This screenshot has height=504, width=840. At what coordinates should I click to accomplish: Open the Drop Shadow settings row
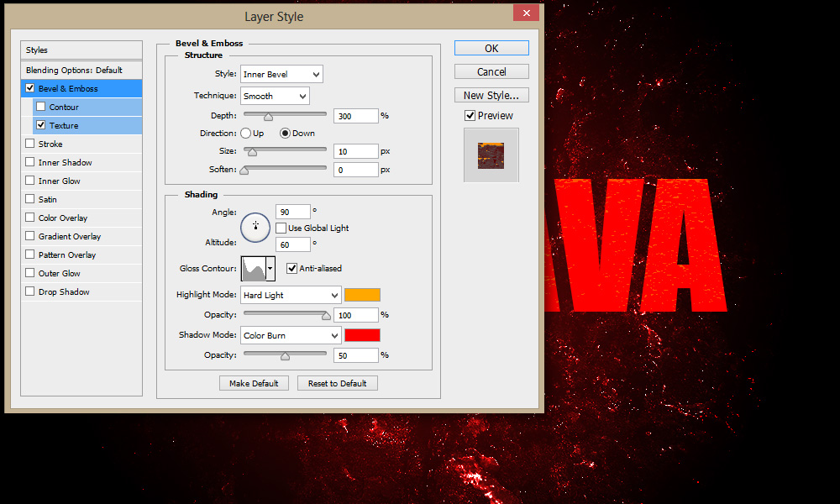click(x=81, y=292)
